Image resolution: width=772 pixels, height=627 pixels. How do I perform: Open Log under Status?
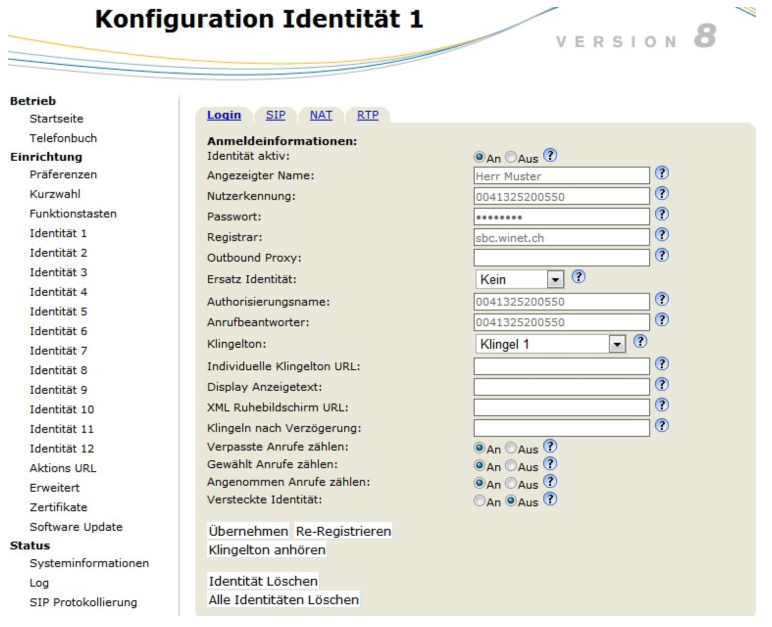pos(39,583)
